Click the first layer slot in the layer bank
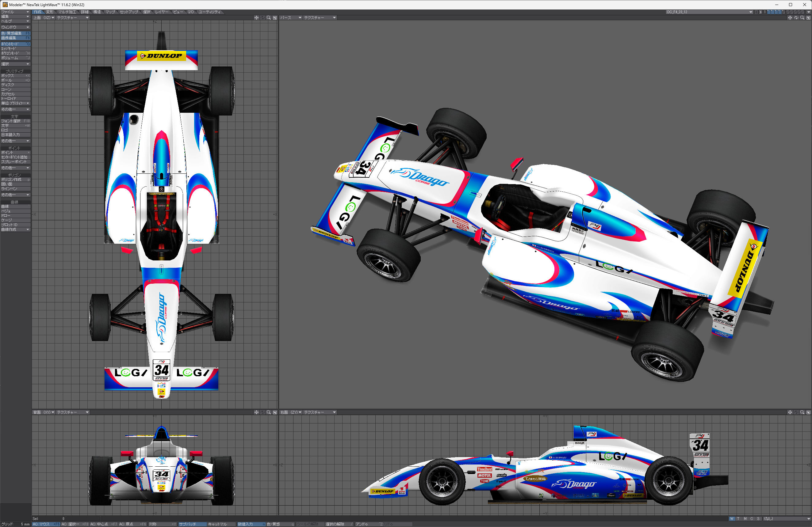The width and height of the screenshot is (812, 527). (x=769, y=12)
